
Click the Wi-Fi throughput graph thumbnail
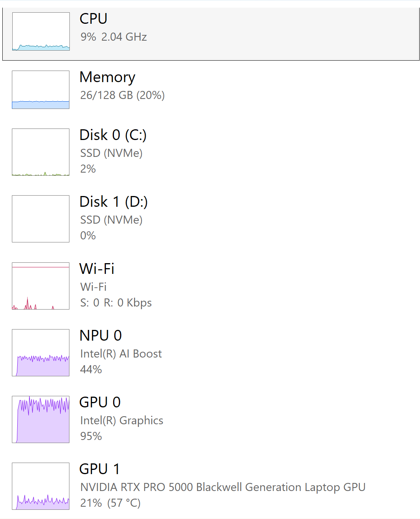(x=41, y=286)
